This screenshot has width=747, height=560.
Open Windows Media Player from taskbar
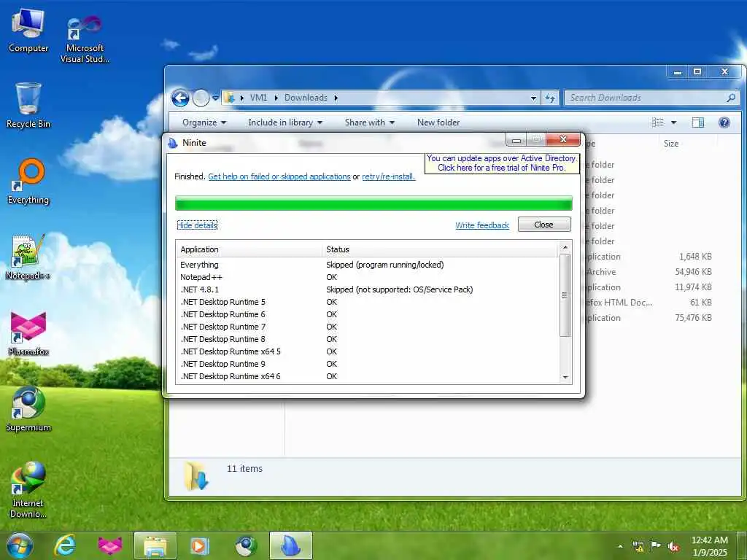[x=199, y=545]
